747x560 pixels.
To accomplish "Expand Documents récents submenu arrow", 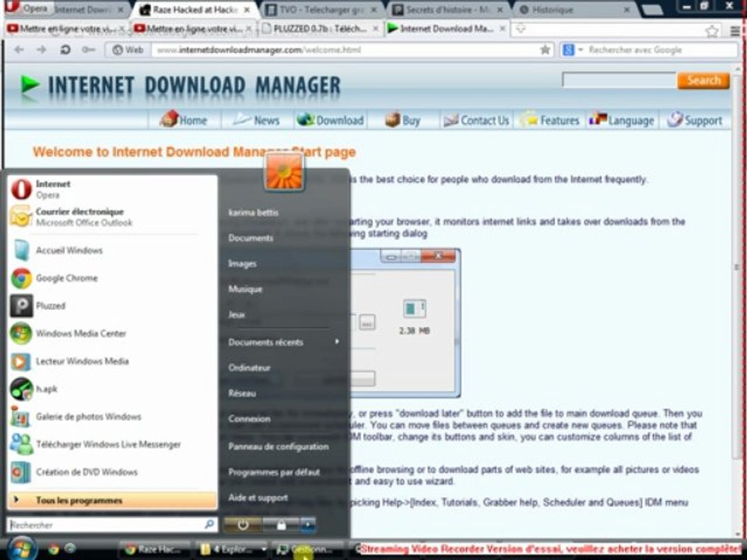I will click(337, 341).
